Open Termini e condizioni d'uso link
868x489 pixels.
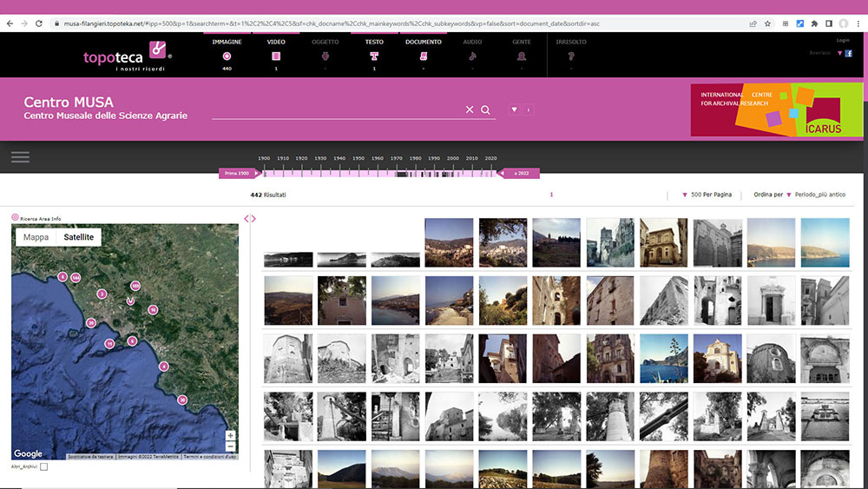point(210,457)
